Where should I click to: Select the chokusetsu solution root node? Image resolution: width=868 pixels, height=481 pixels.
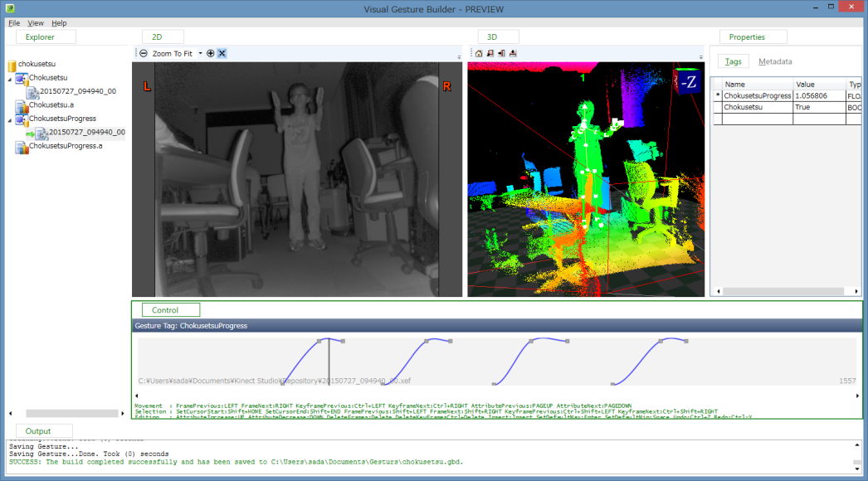37,64
